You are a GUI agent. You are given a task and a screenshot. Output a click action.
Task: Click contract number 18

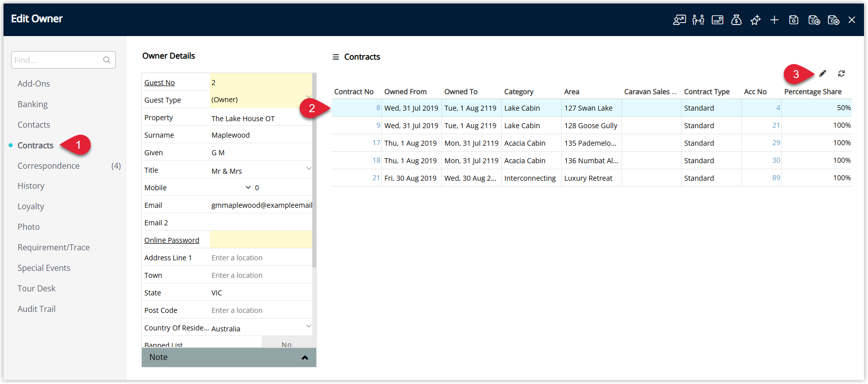coord(376,160)
